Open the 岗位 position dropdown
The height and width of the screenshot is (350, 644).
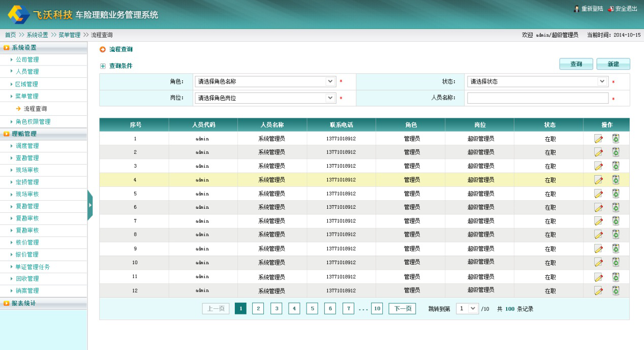click(265, 98)
